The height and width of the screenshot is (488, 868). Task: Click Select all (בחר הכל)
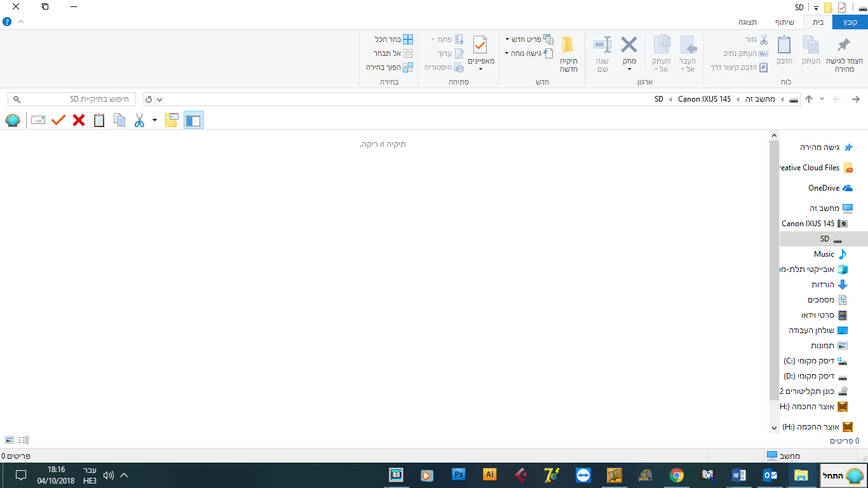point(394,39)
